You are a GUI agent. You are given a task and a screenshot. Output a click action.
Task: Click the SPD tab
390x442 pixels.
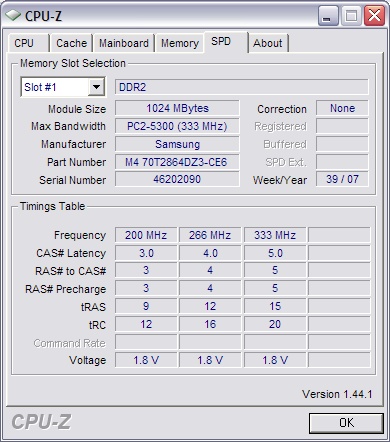[226, 42]
